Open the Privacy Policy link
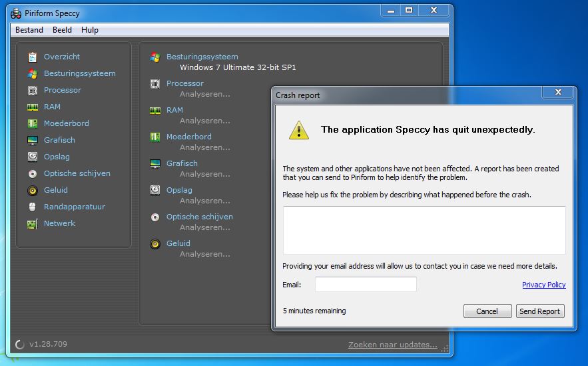Screen dimensions: 588x366 (544, 285)
